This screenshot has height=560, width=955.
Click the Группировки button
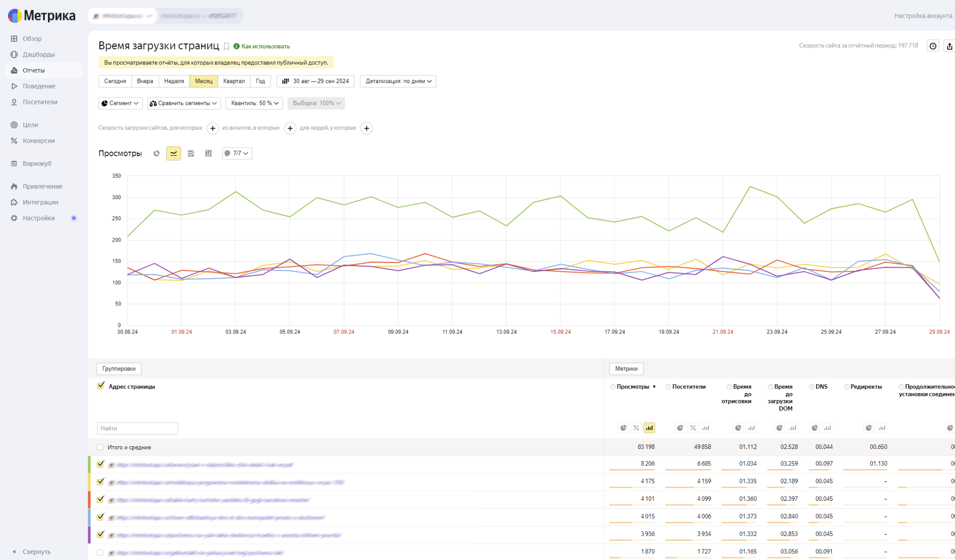coord(119,368)
